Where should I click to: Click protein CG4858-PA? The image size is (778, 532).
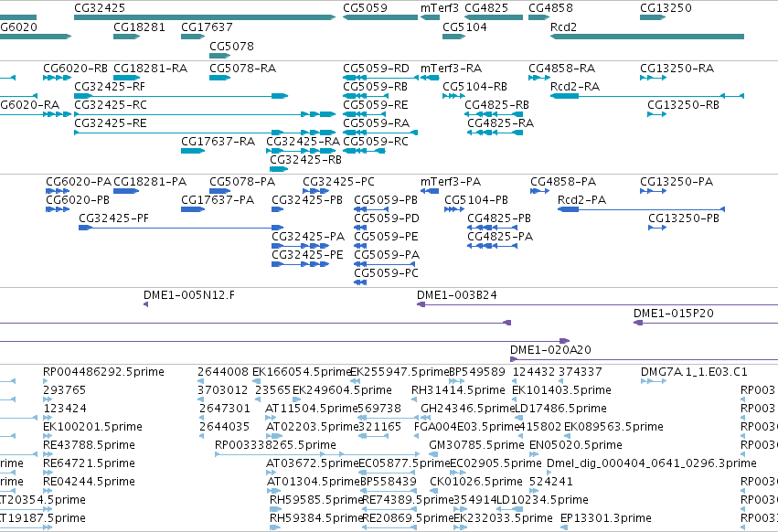pos(563,182)
